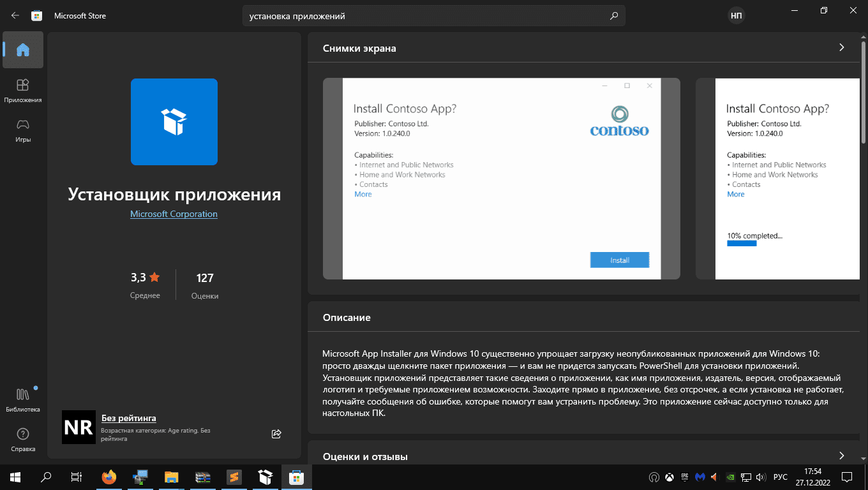Open the volume speaker tray icon
The width and height of the screenshot is (868, 490).
point(760,477)
